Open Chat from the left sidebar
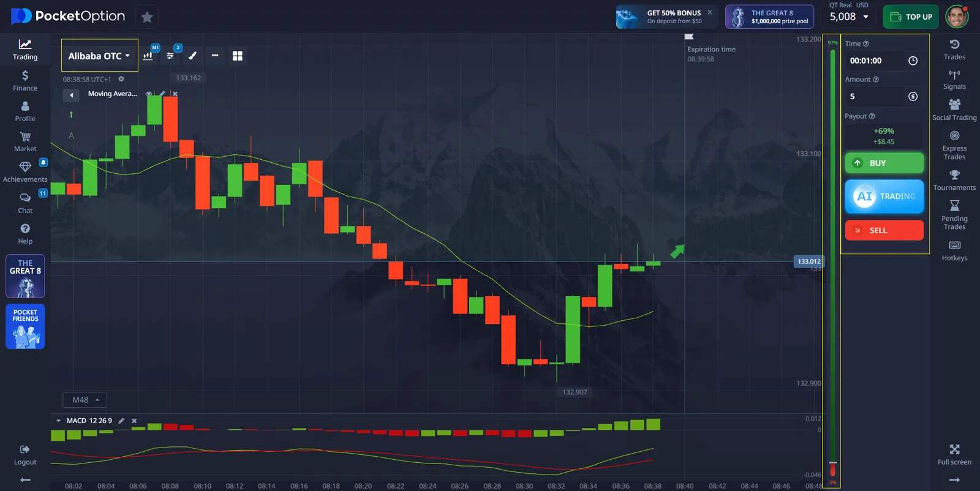This screenshot has height=491, width=980. (25, 203)
